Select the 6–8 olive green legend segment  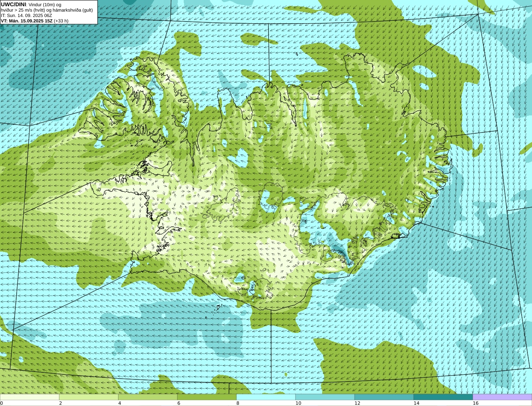[207, 397]
